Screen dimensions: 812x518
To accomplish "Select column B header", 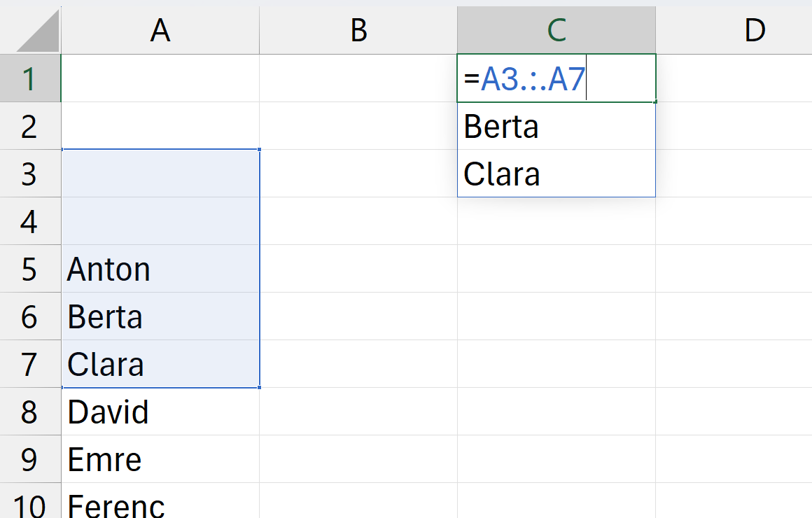I will [358, 30].
